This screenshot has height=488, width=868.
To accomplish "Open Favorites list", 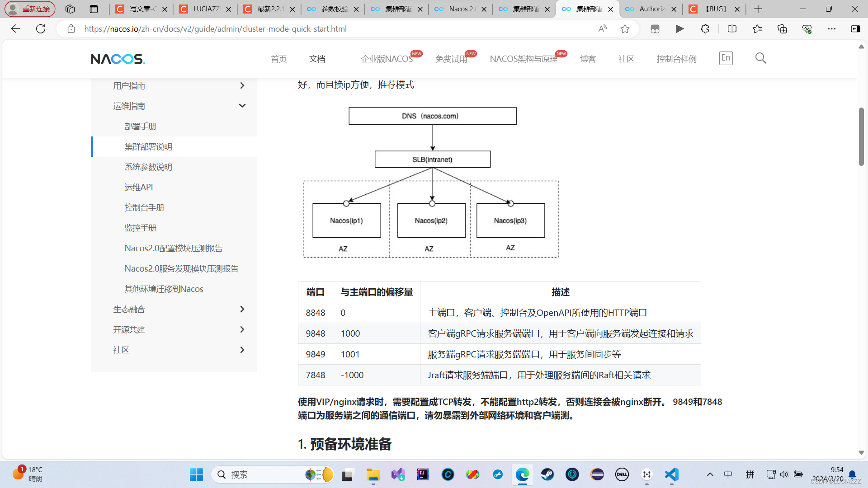I will [757, 29].
